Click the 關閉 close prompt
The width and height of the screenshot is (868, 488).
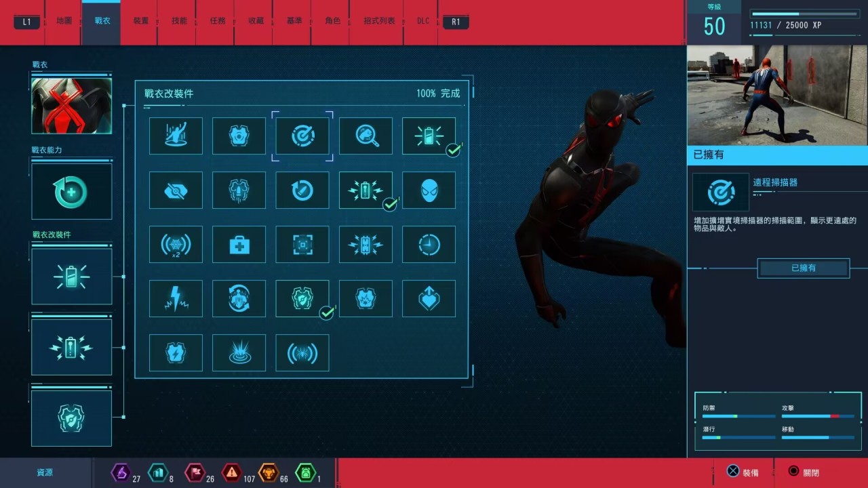804,472
